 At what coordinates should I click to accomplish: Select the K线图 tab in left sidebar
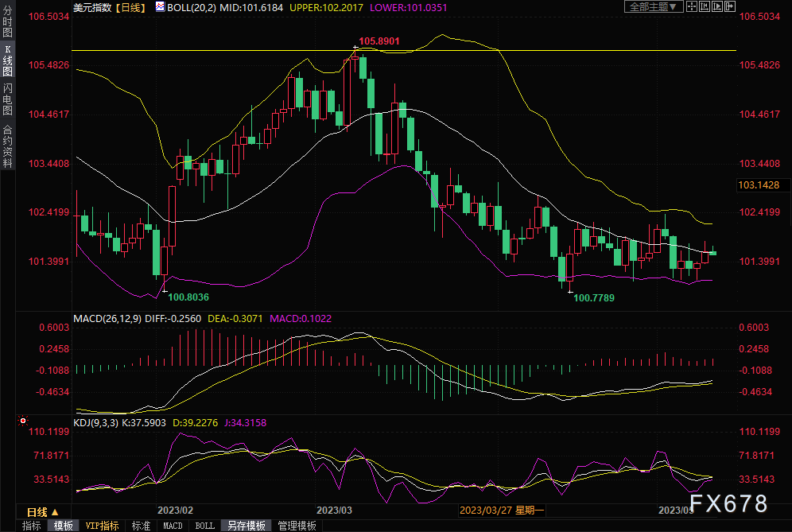point(7,60)
